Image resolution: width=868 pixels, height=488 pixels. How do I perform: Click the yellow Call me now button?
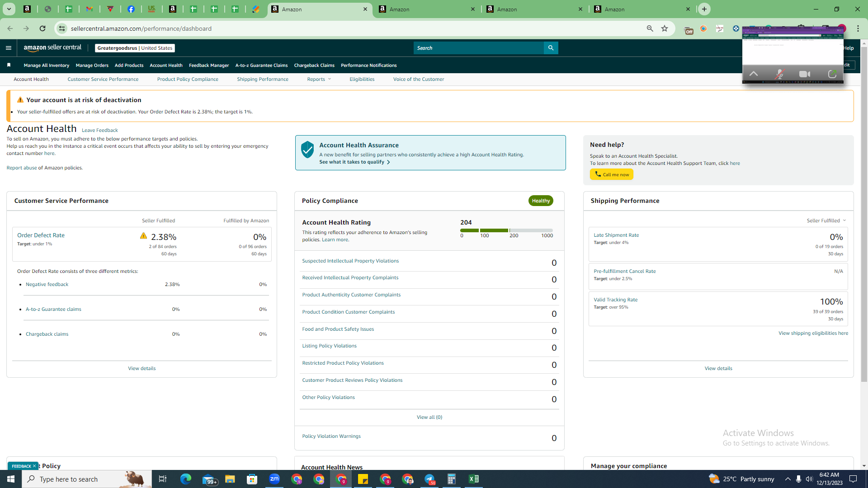pos(611,174)
